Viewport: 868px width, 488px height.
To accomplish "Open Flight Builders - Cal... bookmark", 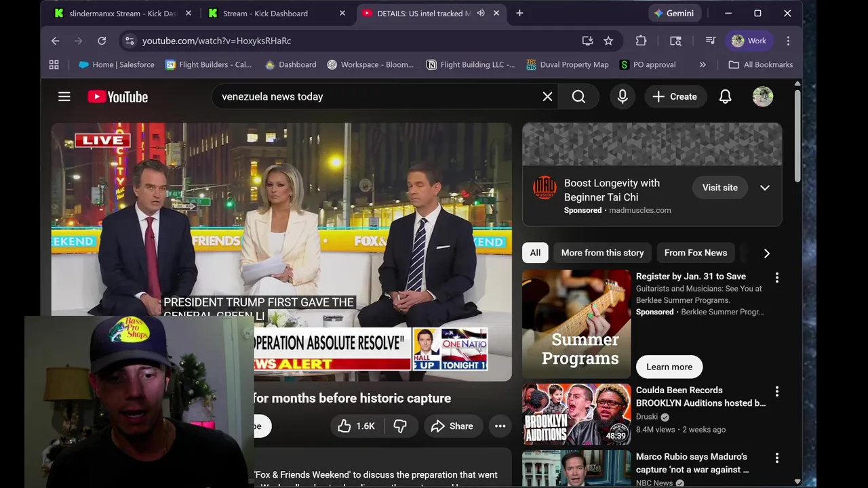I will tap(209, 64).
